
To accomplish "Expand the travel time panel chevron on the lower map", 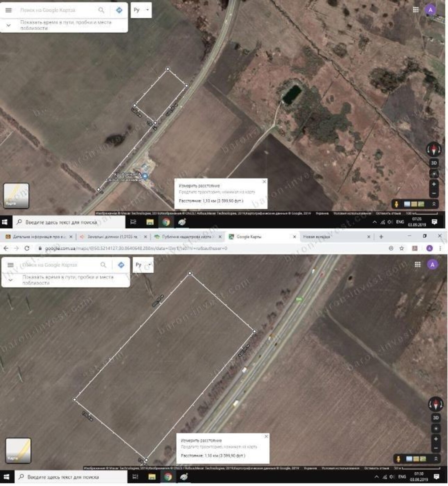I will pos(11,280).
